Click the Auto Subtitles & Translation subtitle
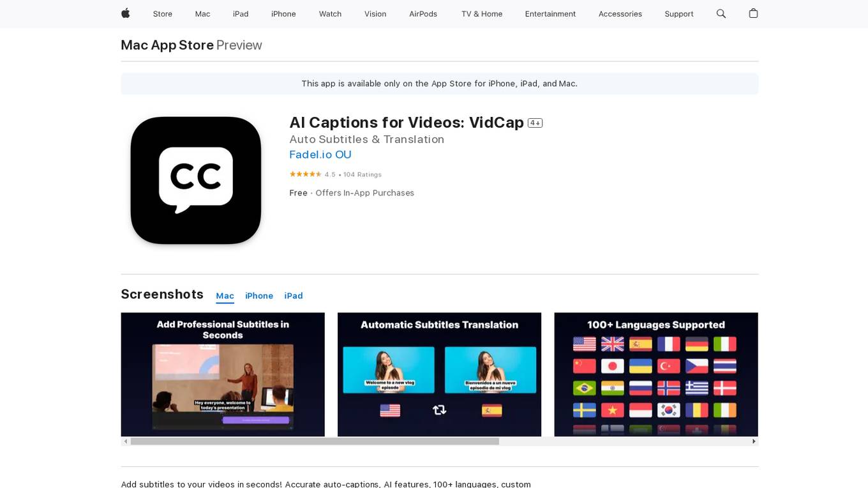This screenshot has width=868, height=488. tap(367, 139)
